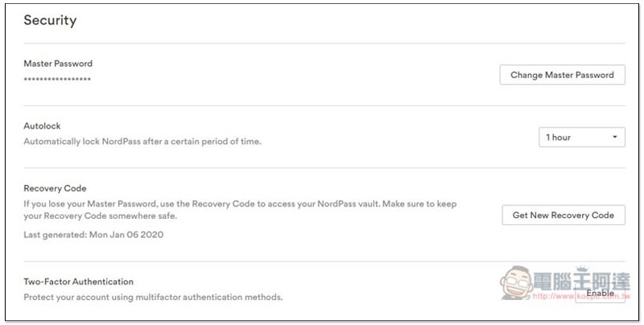Click the 1 hour value text
The image size is (644, 325).
click(x=558, y=138)
